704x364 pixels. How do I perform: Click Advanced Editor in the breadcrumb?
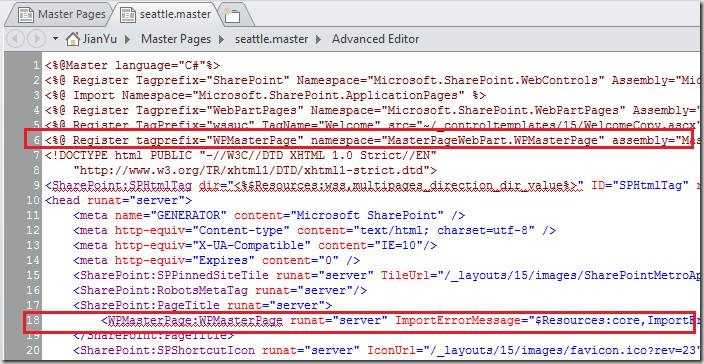(x=375, y=39)
